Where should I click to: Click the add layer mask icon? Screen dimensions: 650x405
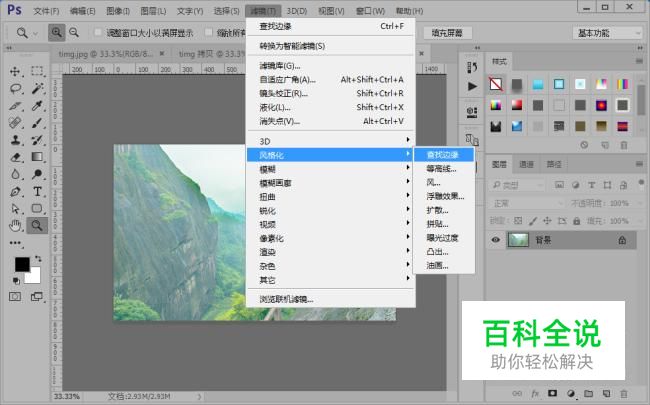tap(552, 393)
